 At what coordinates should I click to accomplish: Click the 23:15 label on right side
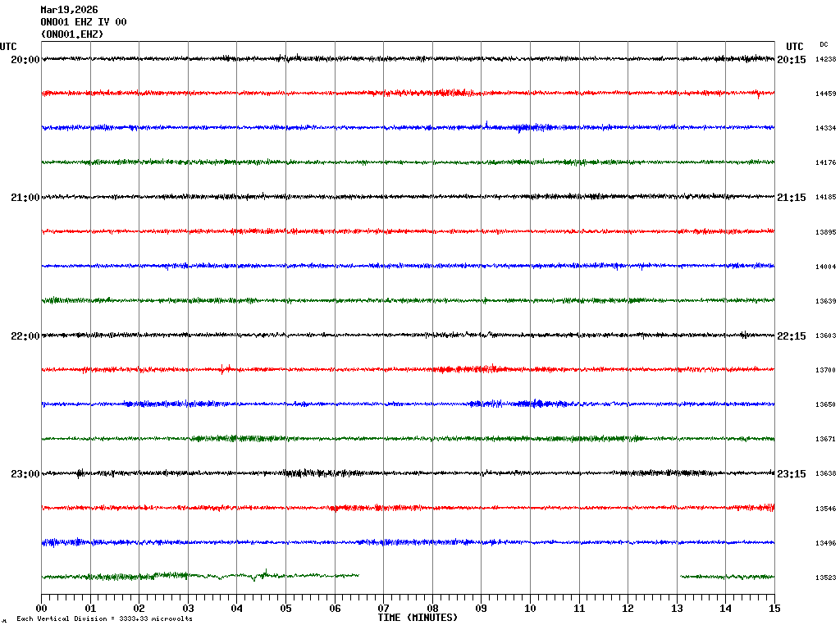point(792,474)
